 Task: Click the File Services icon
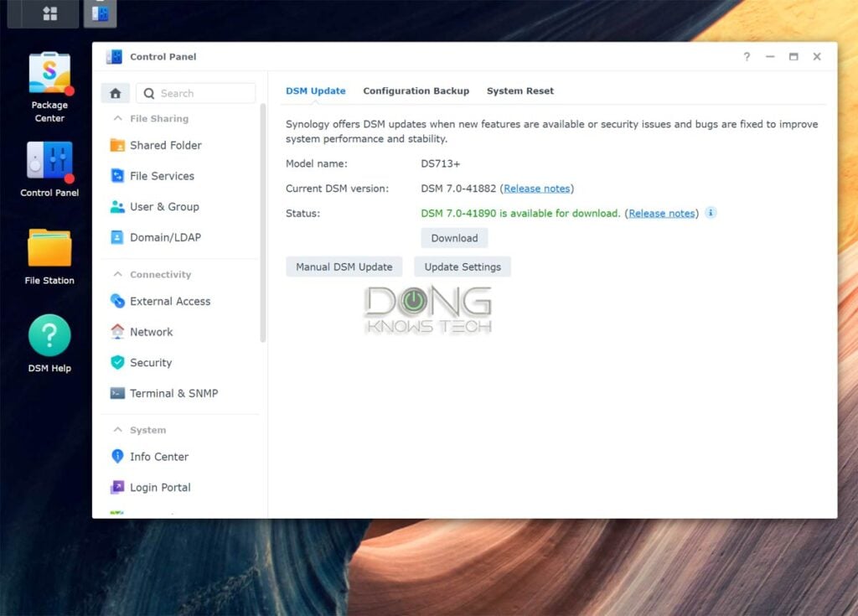(x=117, y=176)
